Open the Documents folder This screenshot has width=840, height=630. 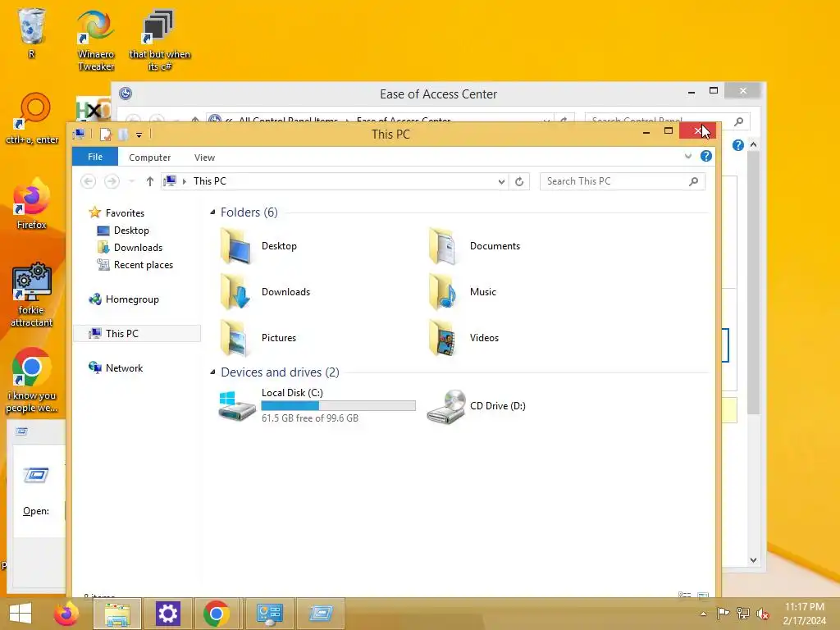pyautogui.click(x=475, y=246)
